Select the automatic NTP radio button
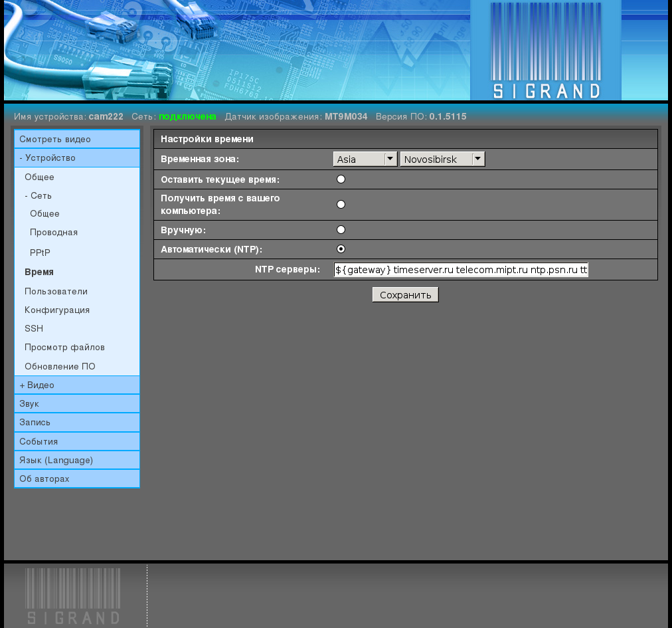The height and width of the screenshot is (628, 672). [341, 249]
